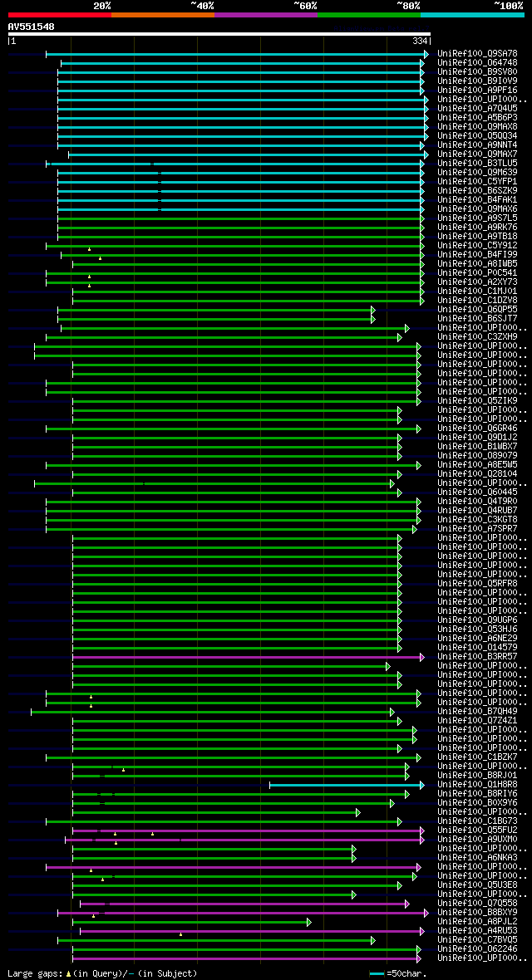Open hit UniRef100_B9I0V9
Image resolution: width=532 pixels, height=980 pixels.
pyautogui.click(x=477, y=81)
